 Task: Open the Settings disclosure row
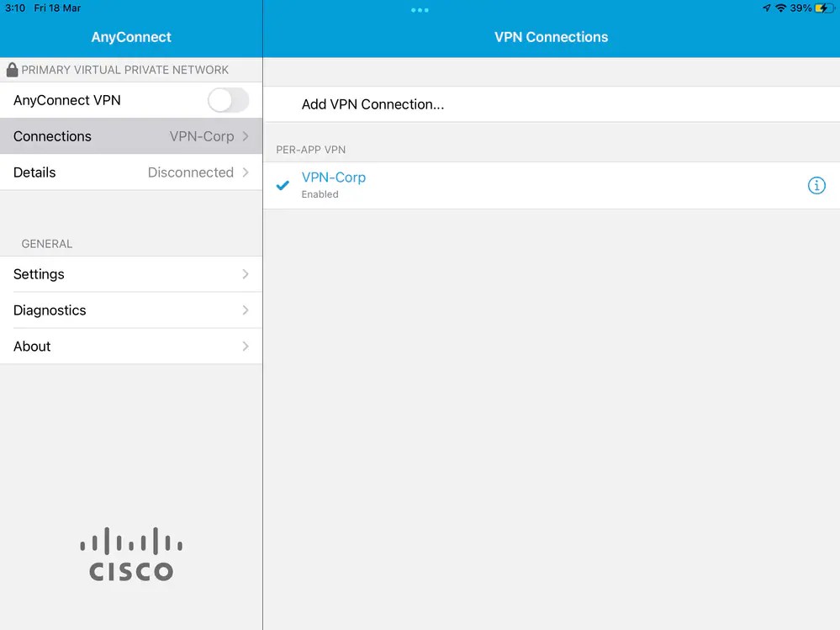(130, 274)
